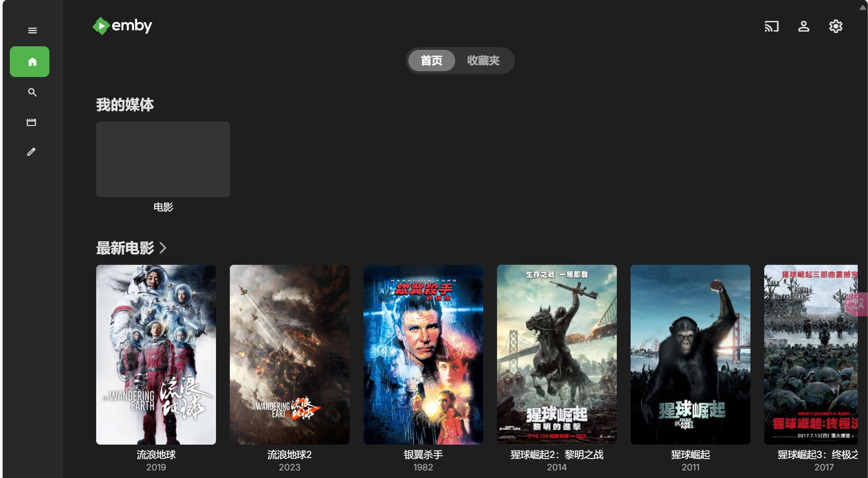Click the year 2011 text
868x478 pixels.
690,467
